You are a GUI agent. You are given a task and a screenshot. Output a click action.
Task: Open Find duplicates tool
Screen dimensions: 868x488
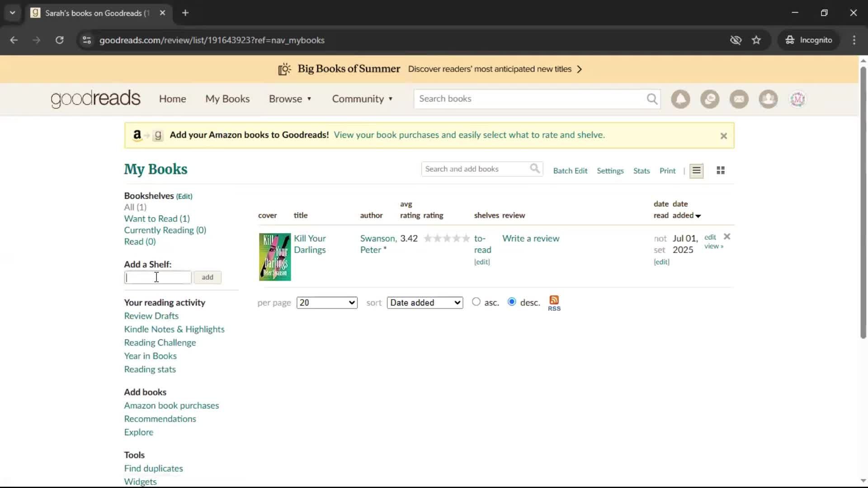click(153, 469)
